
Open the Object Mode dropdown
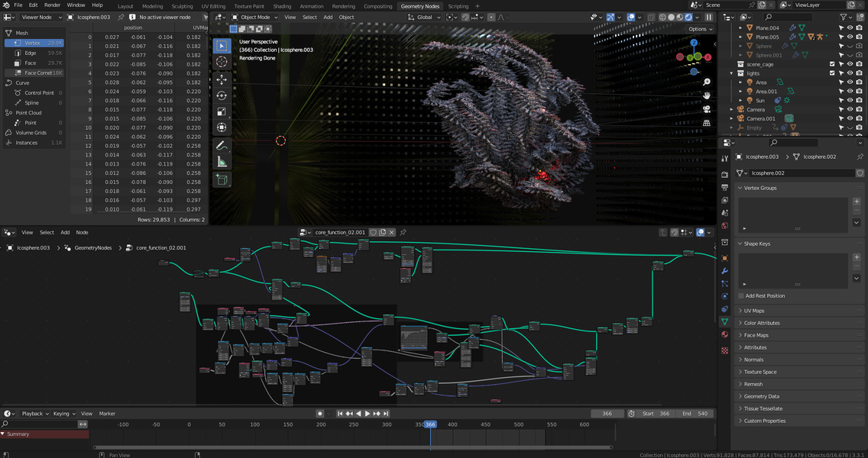click(255, 17)
